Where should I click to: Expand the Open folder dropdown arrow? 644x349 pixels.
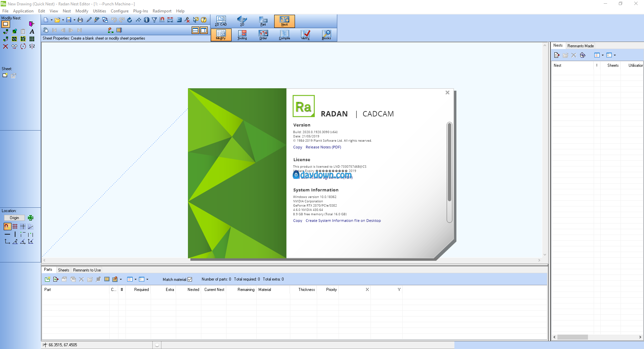pos(63,20)
